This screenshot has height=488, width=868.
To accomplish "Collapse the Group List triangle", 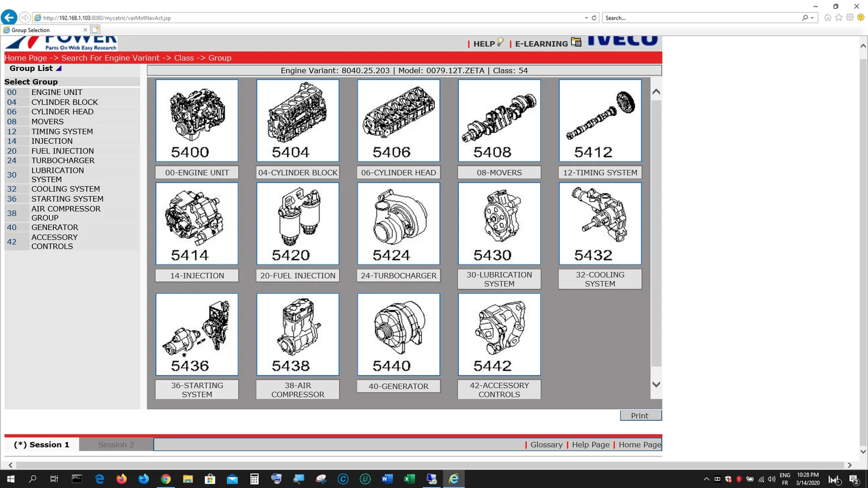I will 59,69.
